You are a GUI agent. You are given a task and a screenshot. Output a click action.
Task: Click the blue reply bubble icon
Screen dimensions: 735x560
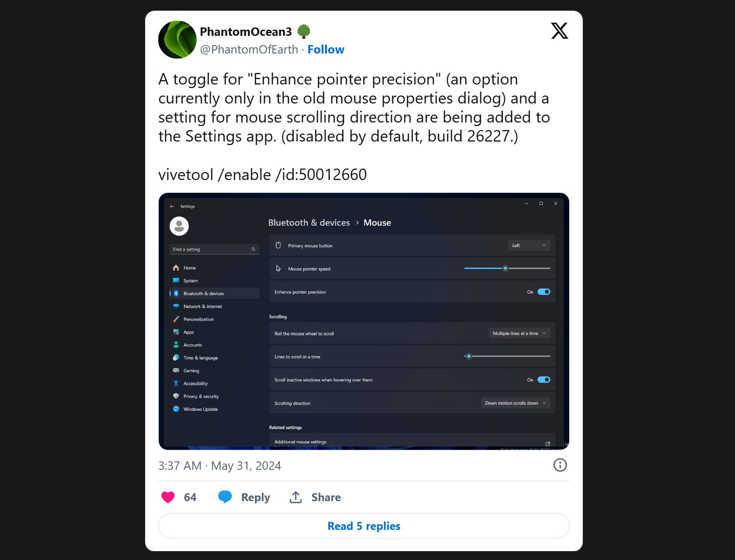(x=225, y=497)
